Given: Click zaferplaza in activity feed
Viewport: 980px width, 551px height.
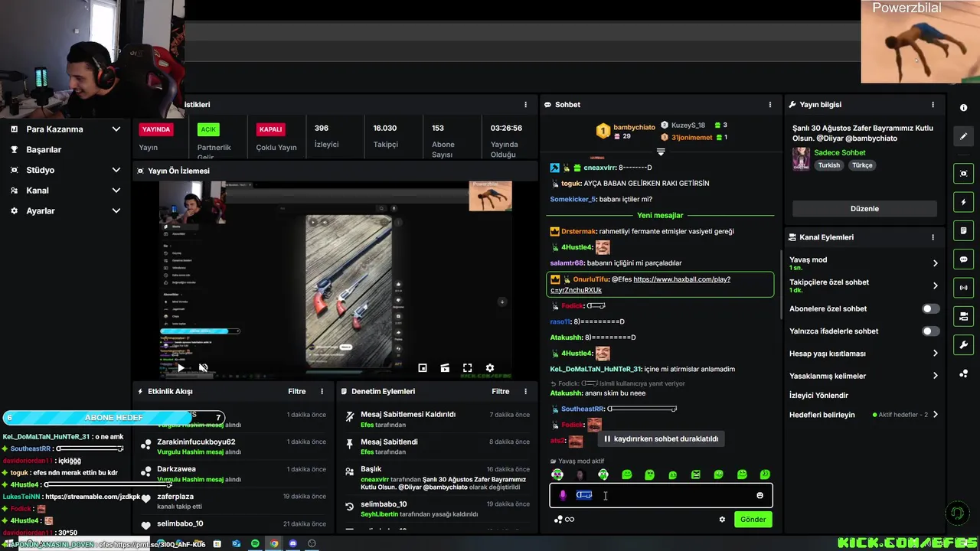Looking at the screenshot, I should pyautogui.click(x=177, y=496).
